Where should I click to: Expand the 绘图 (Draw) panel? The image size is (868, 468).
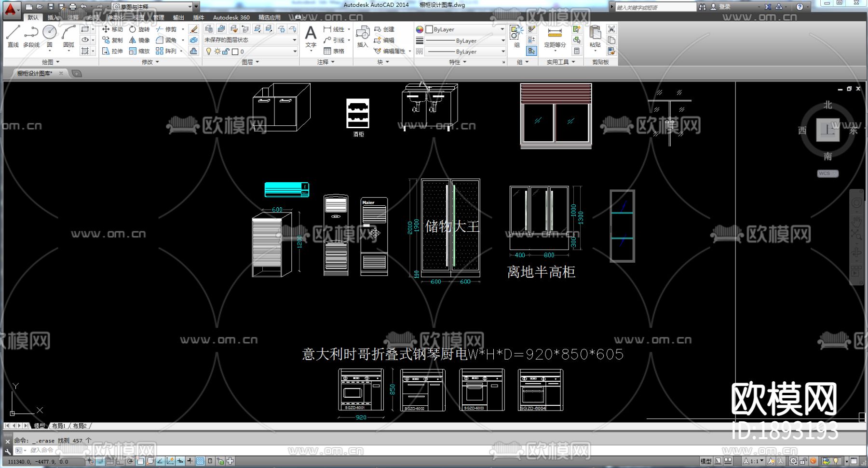[51, 62]
